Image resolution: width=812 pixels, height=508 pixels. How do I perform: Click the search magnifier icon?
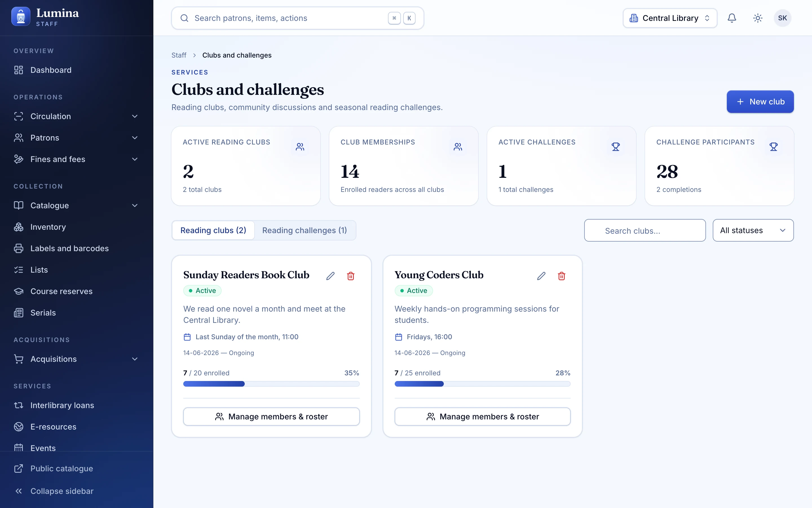tap(184, 18)
